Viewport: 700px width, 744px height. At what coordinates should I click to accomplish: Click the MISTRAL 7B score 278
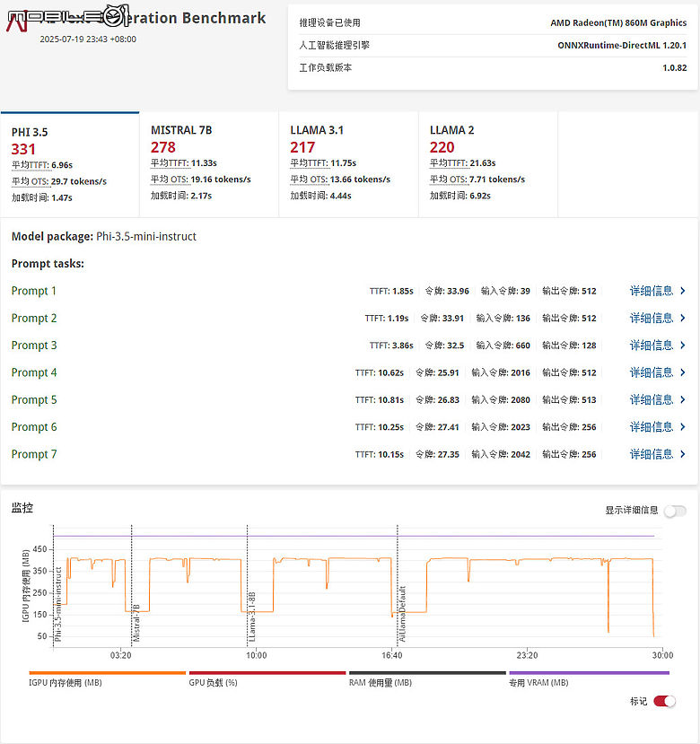(x=163, y=147)
